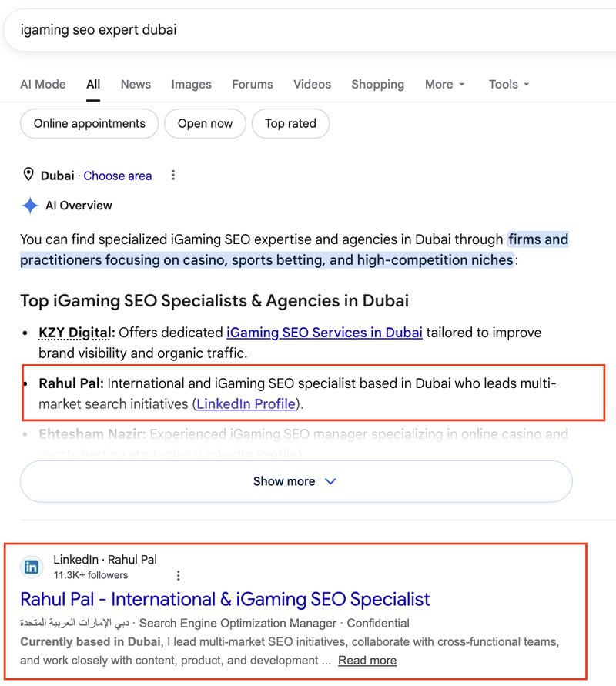Click the 'Currently based in Dubai' bold text

pyautogui.click(x=91, y=642)
